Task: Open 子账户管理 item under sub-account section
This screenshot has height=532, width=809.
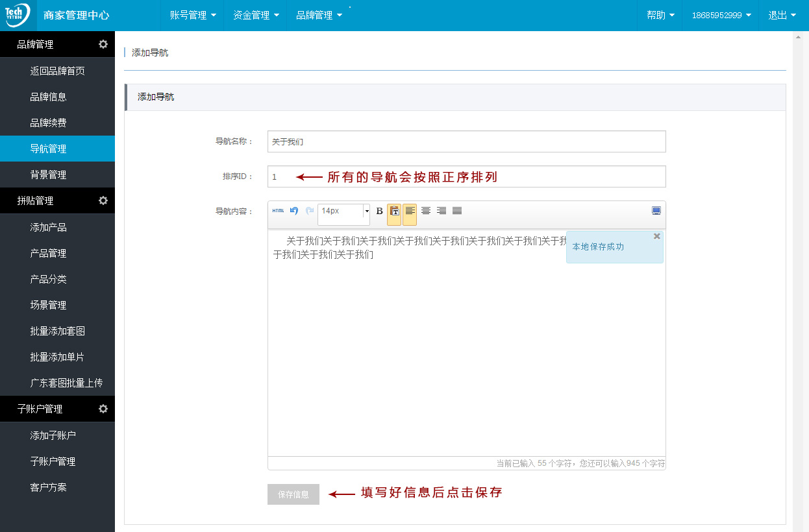Action: tap(57, 461)
